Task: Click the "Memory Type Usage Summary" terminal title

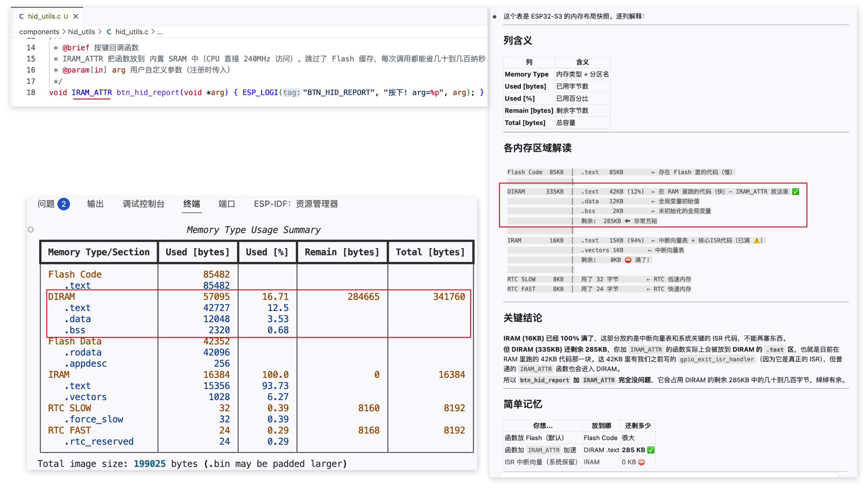Action: tap(254, 230)
